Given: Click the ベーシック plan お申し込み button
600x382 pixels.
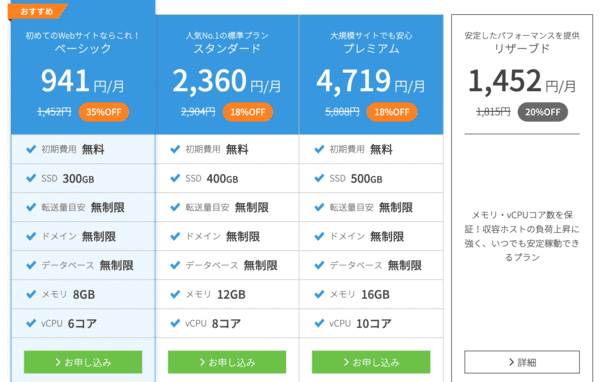Looking at the screenshot, I should [x=83, y=362].
